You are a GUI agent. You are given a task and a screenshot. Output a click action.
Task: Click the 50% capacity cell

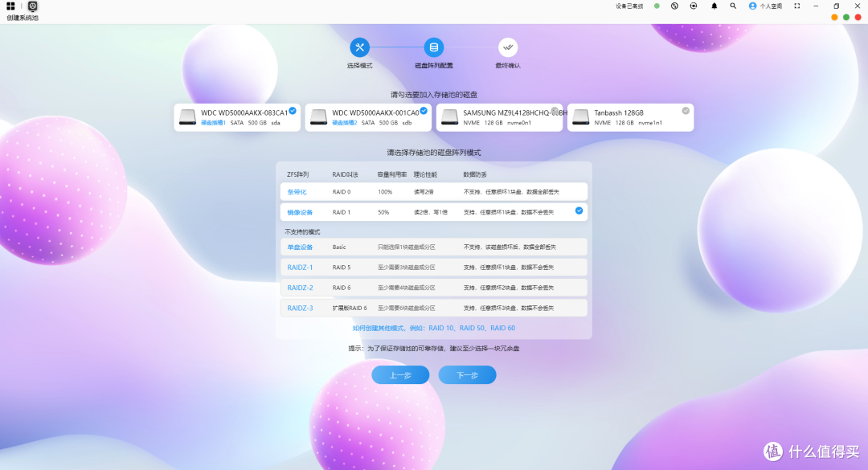click(x=383, y=212)
